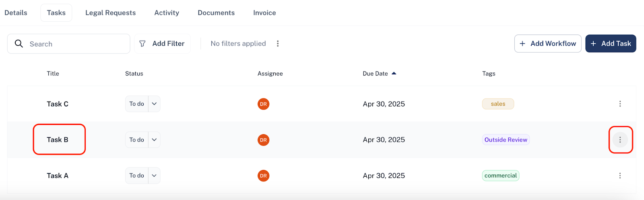Click the filter options three-dot icon

point(278,43)
